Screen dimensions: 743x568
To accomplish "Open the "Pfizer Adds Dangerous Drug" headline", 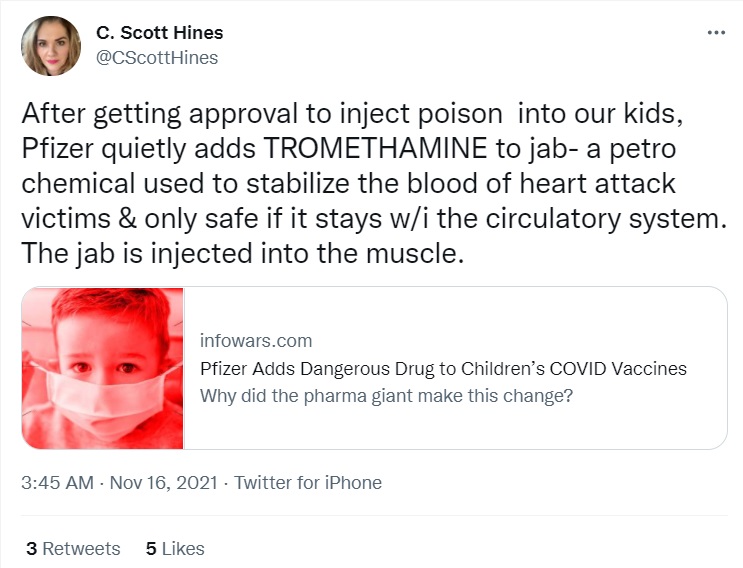I will click(443, 368).
